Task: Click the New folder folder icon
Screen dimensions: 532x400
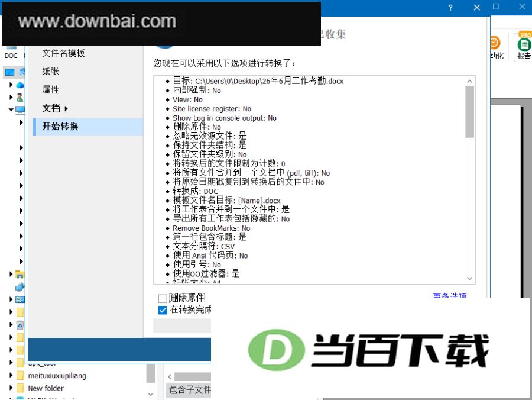Action: click(20, 388)
